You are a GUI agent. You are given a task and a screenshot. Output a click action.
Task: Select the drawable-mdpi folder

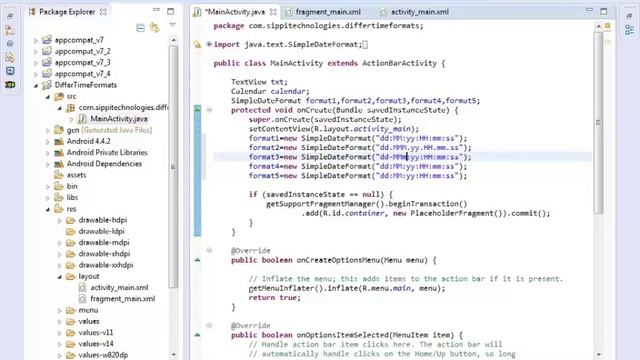(103, 242)
